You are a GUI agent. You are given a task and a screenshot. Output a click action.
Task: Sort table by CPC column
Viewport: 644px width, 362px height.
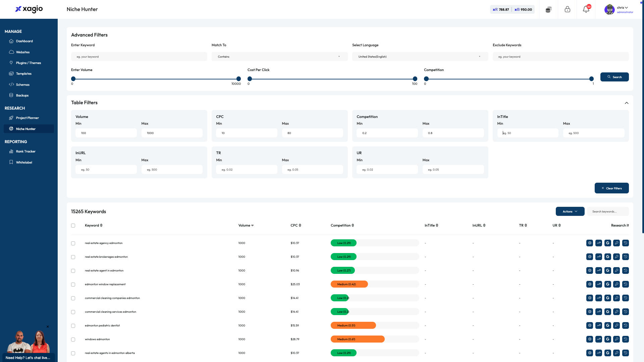pos(296,226)
